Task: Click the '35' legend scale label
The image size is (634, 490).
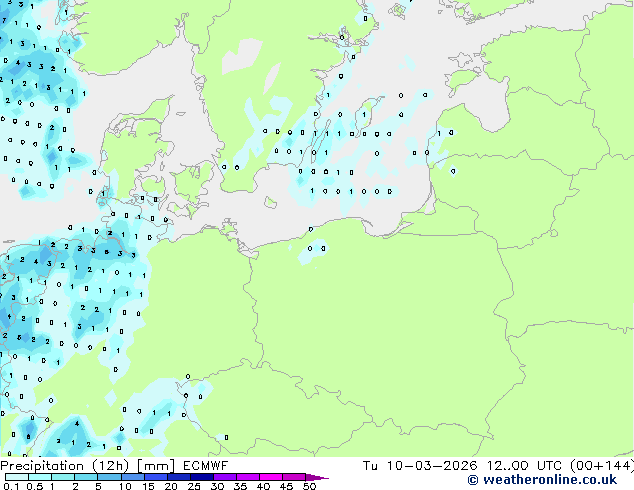Action: tap(240, 486)
